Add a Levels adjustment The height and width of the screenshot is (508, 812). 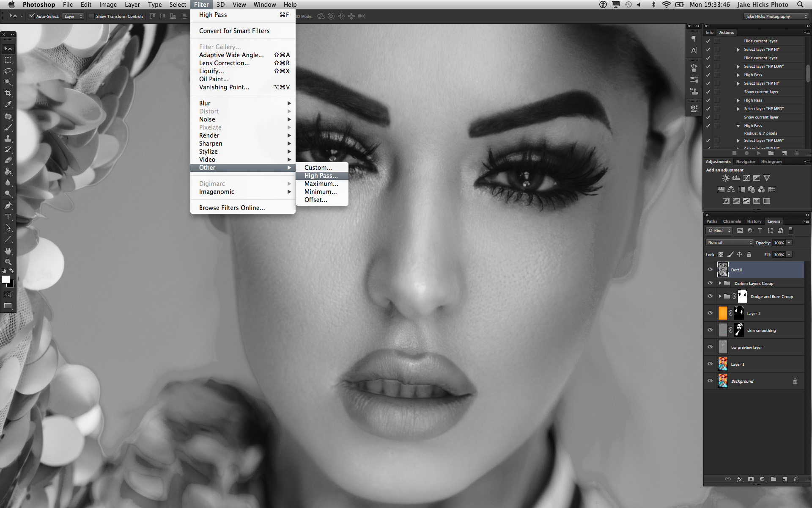[x=736, y=178]
